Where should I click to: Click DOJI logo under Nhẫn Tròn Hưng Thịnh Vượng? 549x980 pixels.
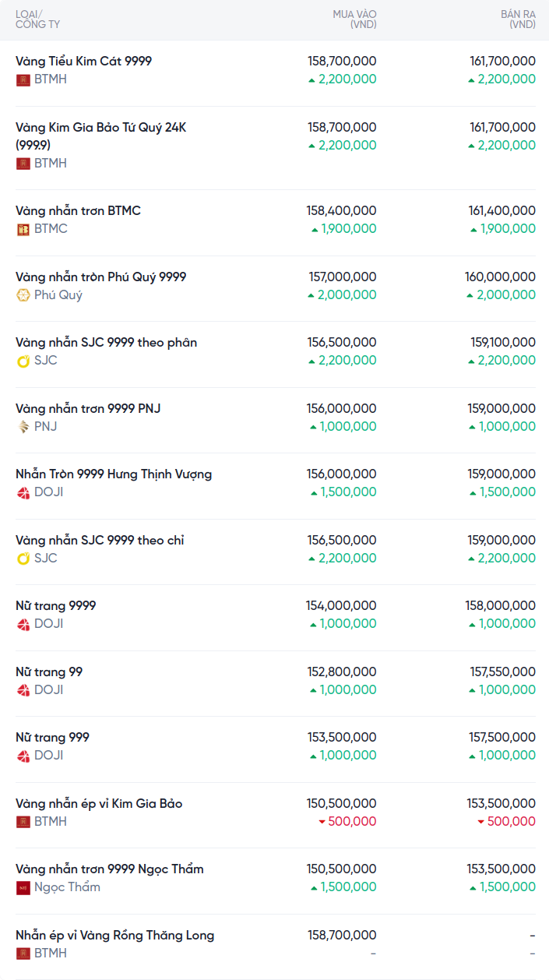tap(23, 492)
